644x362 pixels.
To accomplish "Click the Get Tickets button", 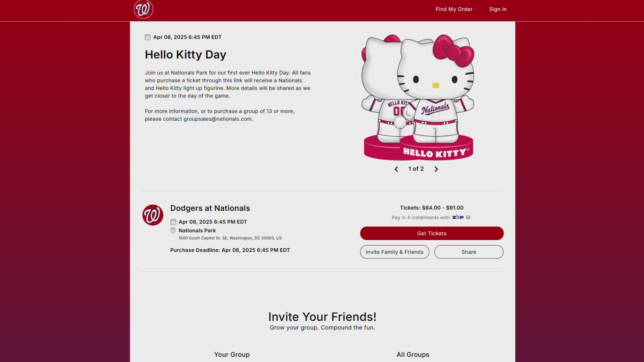I will pos(432,233).
